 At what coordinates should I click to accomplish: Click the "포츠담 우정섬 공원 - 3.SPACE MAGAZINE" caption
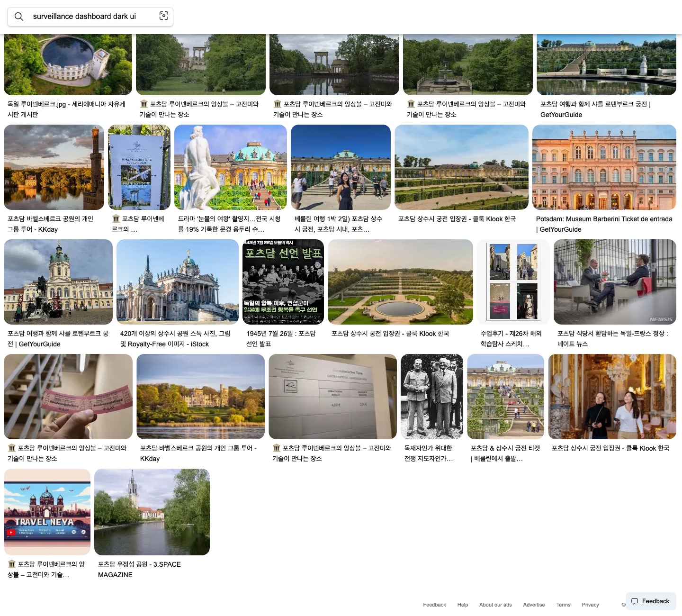coord(139,570)
